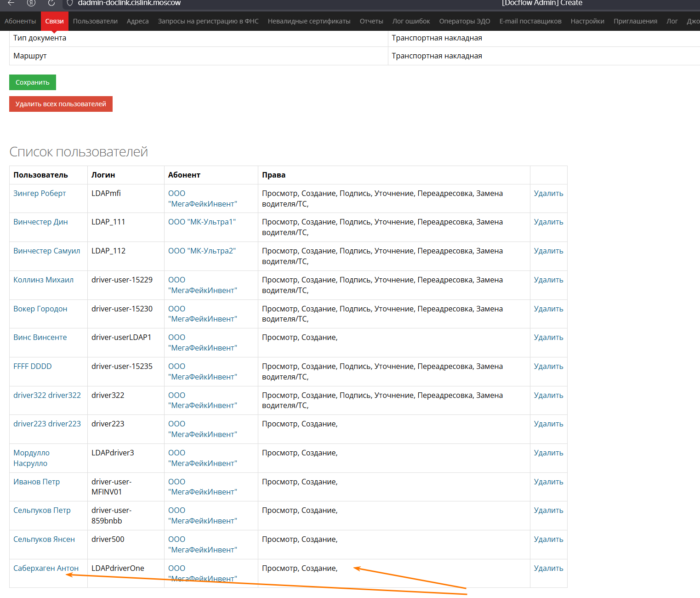Open the Отчеты menu item
Image resolution: width=700 pixels, height=598 pixels.
[x=371, y=21]
